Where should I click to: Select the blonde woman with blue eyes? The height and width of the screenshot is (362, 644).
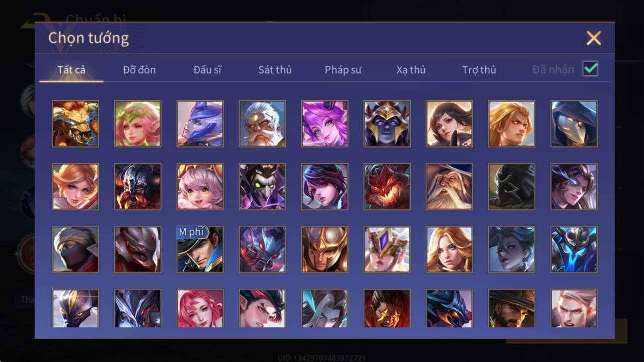[x=449, y=250]
